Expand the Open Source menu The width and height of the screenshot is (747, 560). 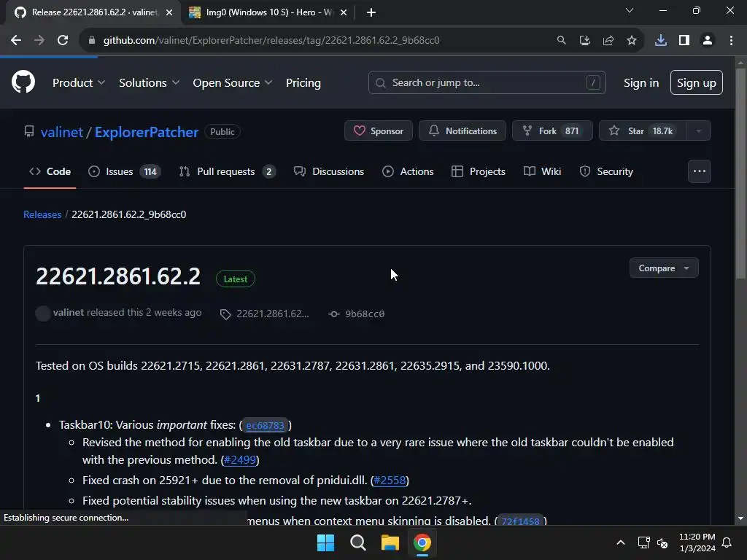click(233, 83)
